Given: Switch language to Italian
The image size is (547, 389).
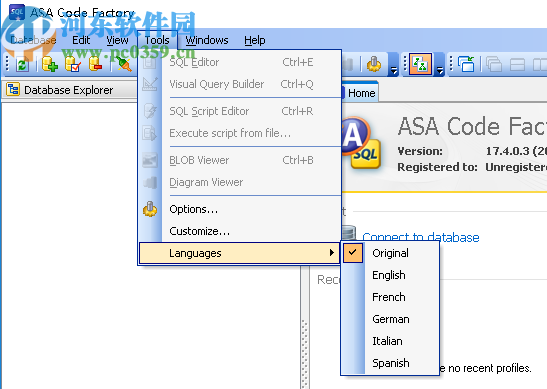Looking at the screenshot, I should (390, 341).
